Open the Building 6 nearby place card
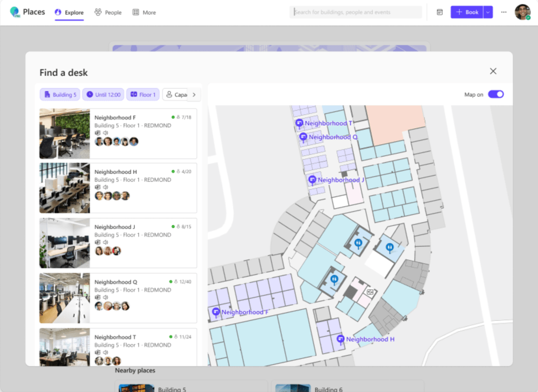The height and width of the screenshot is (392, 538). (348, 386)
